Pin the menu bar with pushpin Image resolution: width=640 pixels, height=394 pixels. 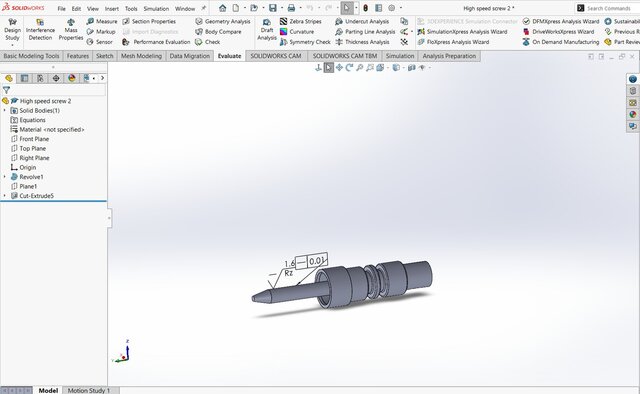point(203,8)
